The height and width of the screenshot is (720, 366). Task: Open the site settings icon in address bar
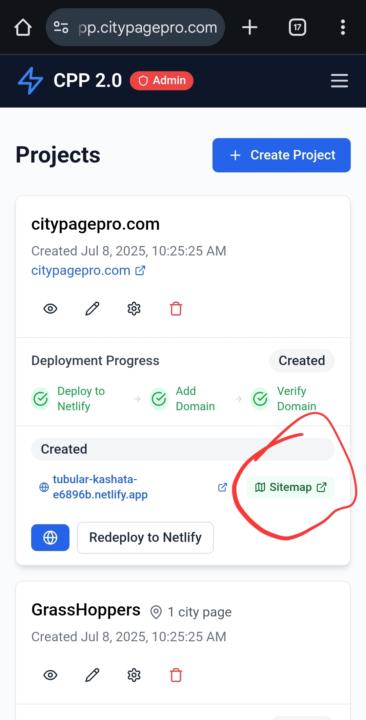pyautogui.click(x=61, y=28)
